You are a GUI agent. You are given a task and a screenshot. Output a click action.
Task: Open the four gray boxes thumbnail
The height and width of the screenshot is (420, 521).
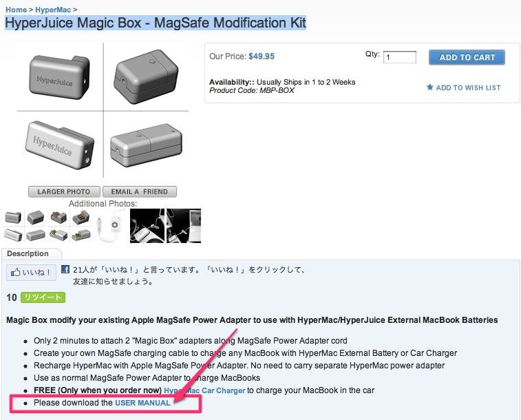(25, 226)
